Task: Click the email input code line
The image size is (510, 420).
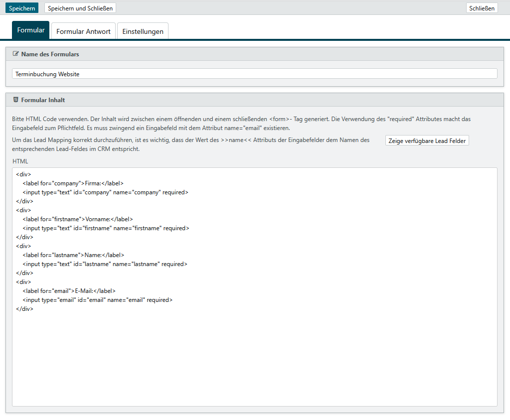Action: (x=97, y=300)
